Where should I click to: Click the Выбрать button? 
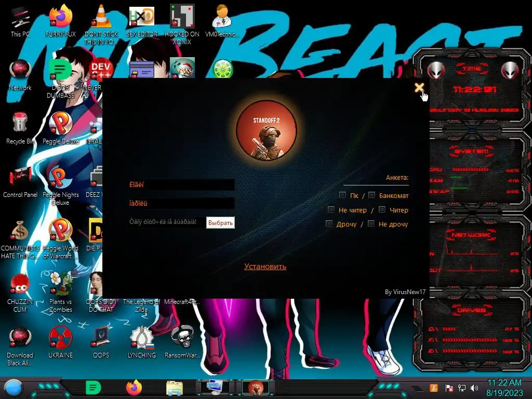(x=220, y=222)
